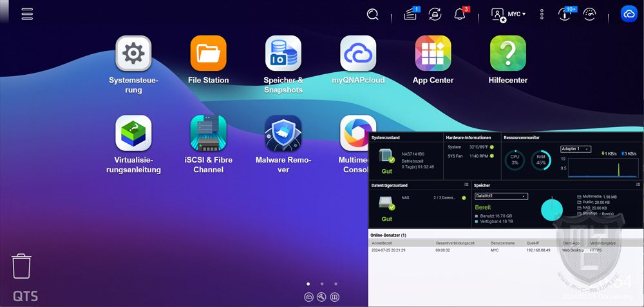Open the MYC user account menu
Image resolution: width=644 pixels, height=307 pixels.
509,14
